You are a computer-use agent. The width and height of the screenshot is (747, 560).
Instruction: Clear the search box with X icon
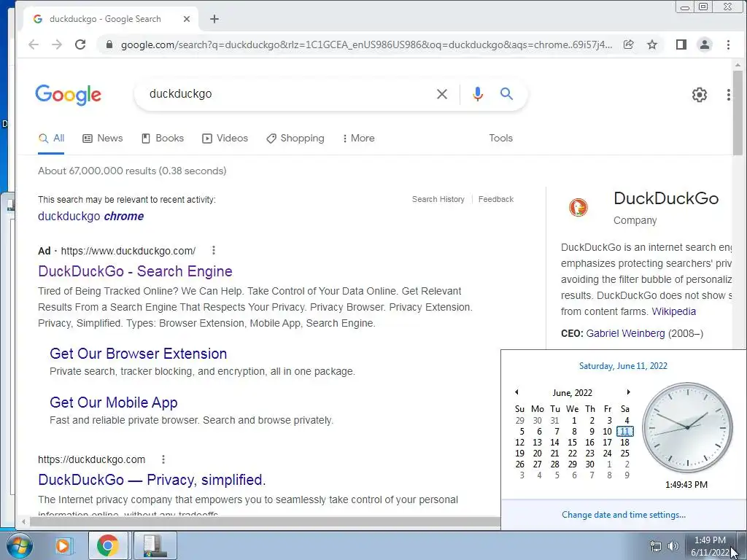[x=442, y=94]
